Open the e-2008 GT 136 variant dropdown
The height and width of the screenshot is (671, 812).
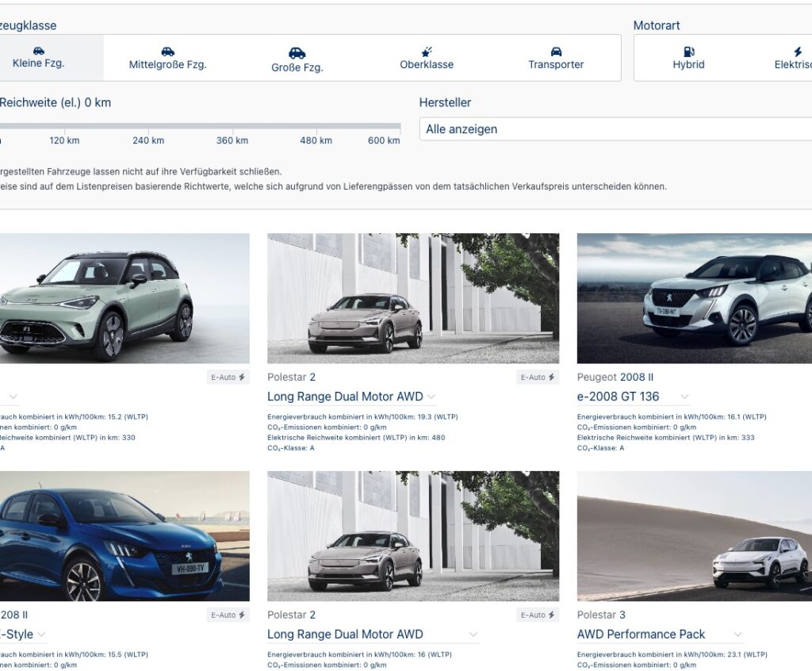click(x=684, y=397)
